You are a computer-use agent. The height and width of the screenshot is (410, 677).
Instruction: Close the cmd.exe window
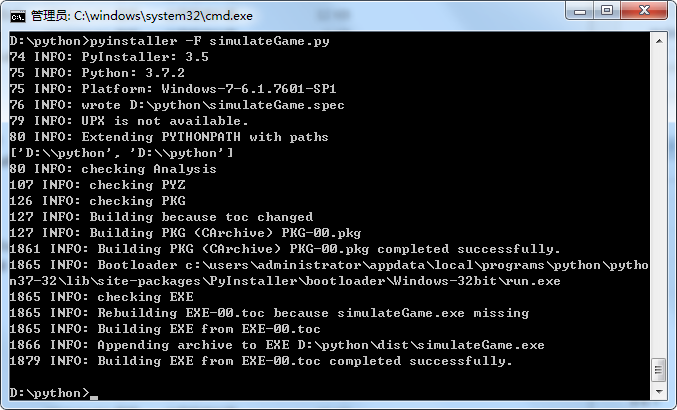645,12
